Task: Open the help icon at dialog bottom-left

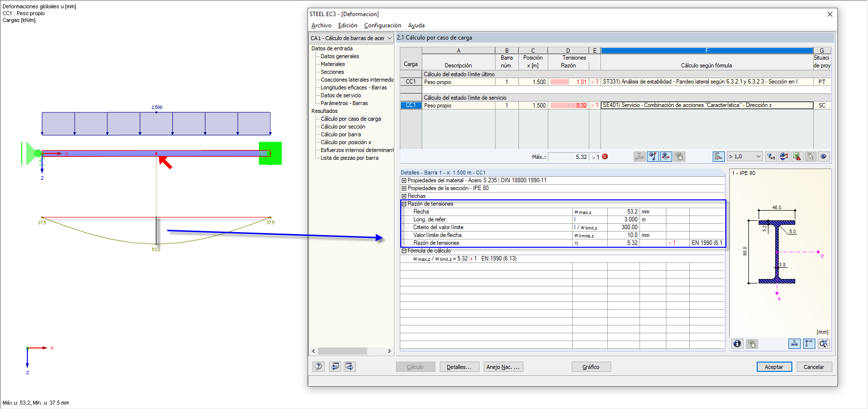Action: [318, 366]
